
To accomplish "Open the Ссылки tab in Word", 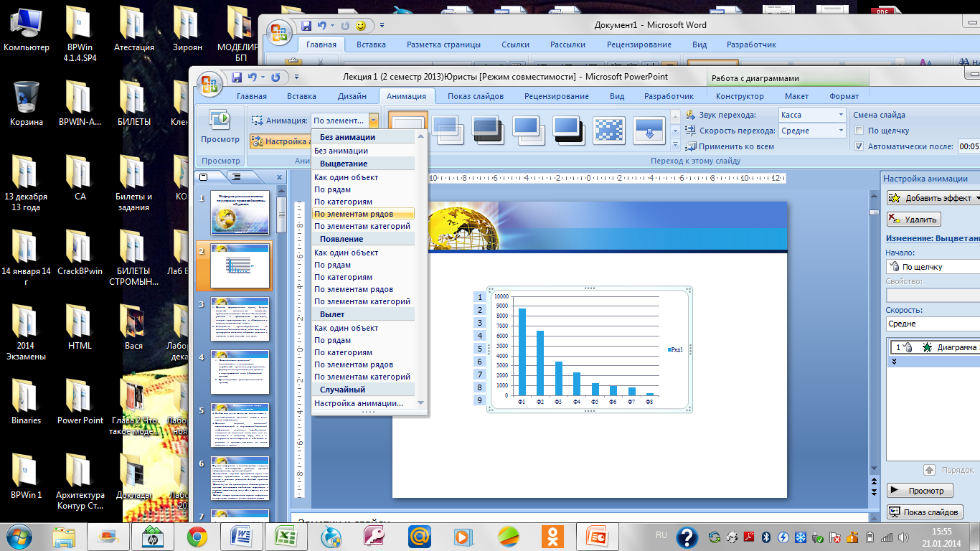I will pyautogui.click(x=516, y=44).
